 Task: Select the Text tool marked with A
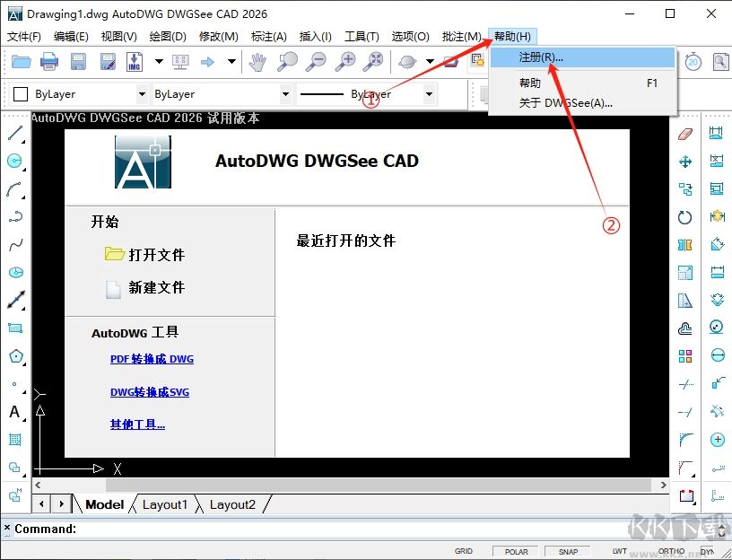point(13,413)
